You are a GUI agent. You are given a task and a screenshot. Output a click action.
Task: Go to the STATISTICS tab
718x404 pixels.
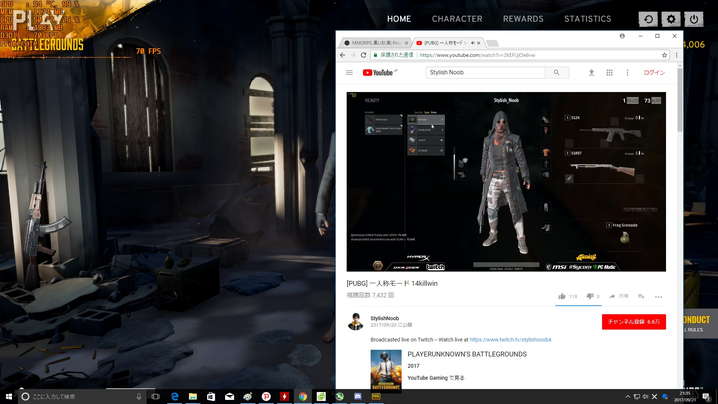587,19
